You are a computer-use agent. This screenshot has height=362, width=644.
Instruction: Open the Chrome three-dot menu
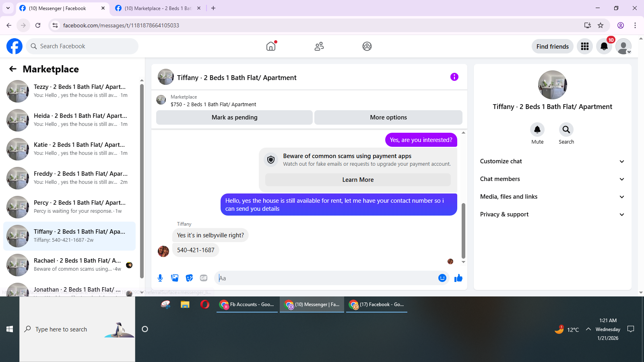pyautogui.click(x=635, y=25)
